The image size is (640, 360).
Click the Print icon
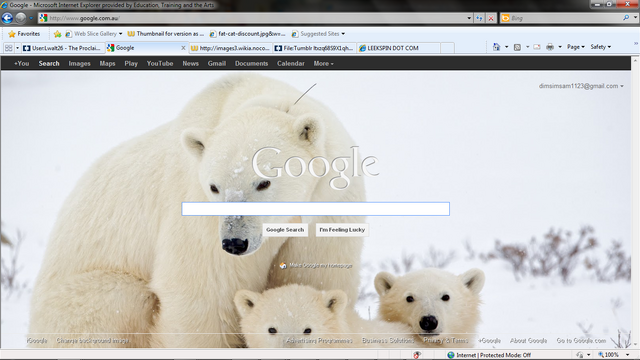pos(550,47)
